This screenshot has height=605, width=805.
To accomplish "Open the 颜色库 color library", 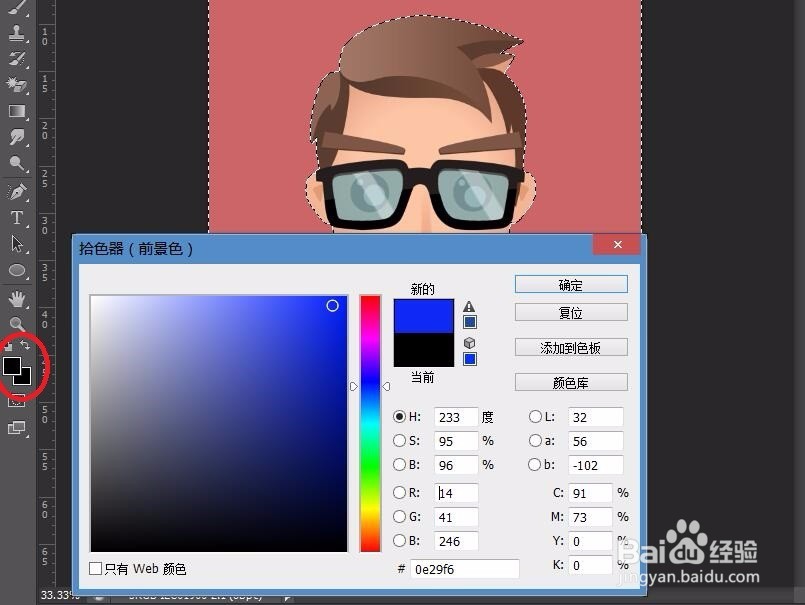I will pos(571,382).
